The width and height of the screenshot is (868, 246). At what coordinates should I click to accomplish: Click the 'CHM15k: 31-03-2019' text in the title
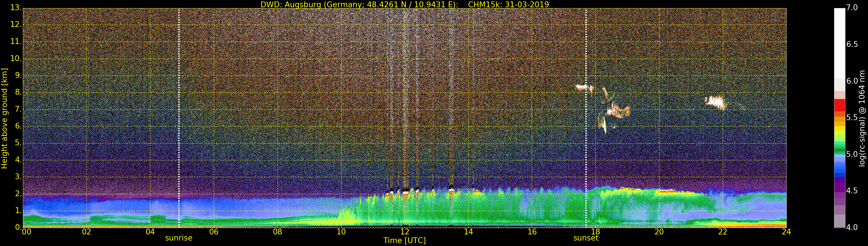coord(508,4)
